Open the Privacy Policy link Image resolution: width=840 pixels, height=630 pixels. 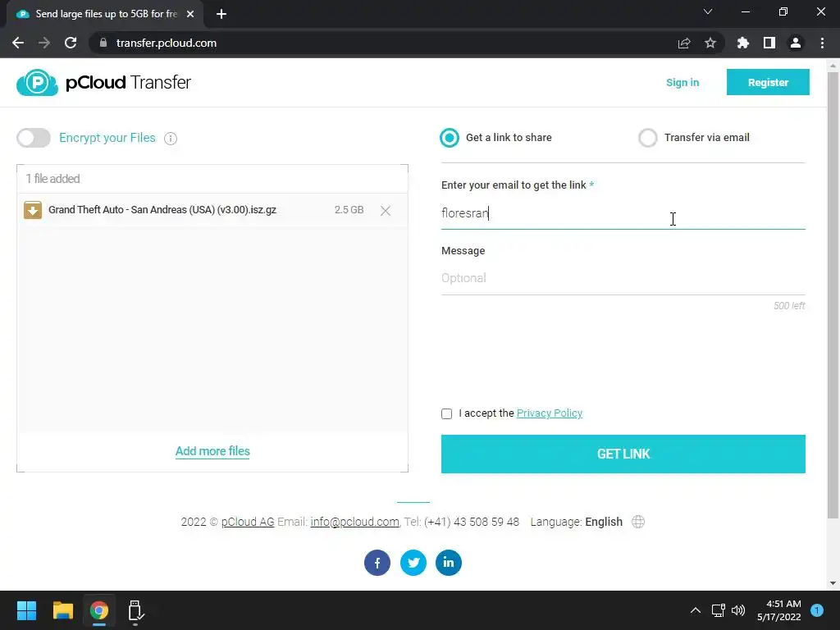(x=549, y=413)
